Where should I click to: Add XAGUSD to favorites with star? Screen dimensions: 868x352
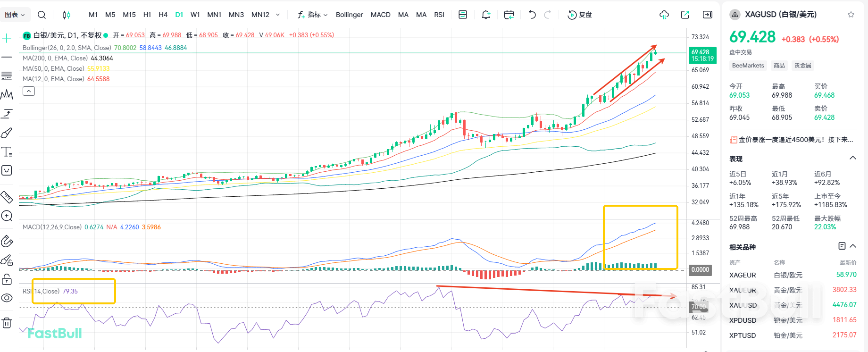pyautogui.click(x=851, y=15)
